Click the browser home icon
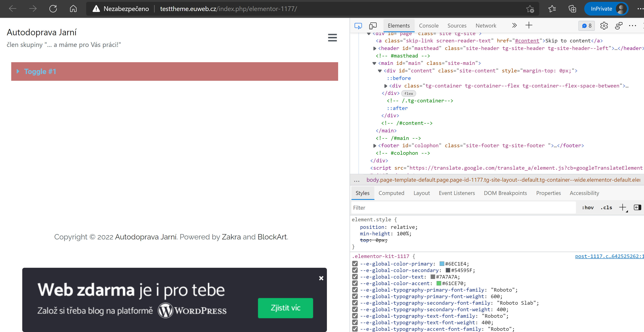 tap(73, 9)
